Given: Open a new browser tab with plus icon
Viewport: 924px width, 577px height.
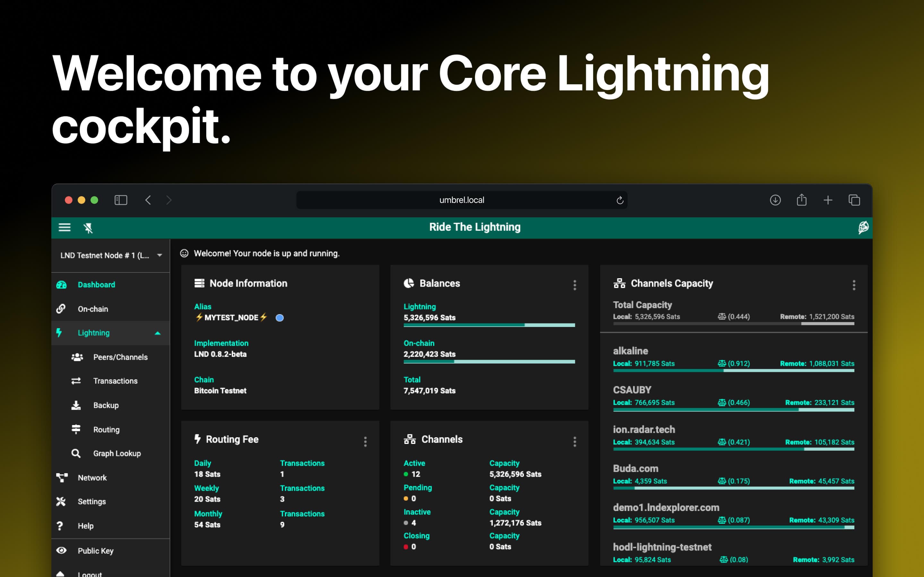Looking at the screenshot, I should point(828,200).
